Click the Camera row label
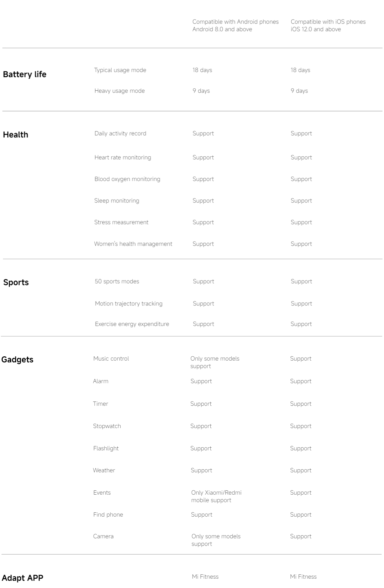 pyautogui.click(x=103, y=536)
